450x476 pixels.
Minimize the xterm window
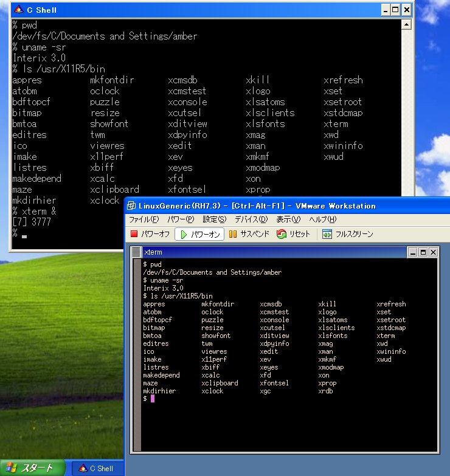[413, 252]
